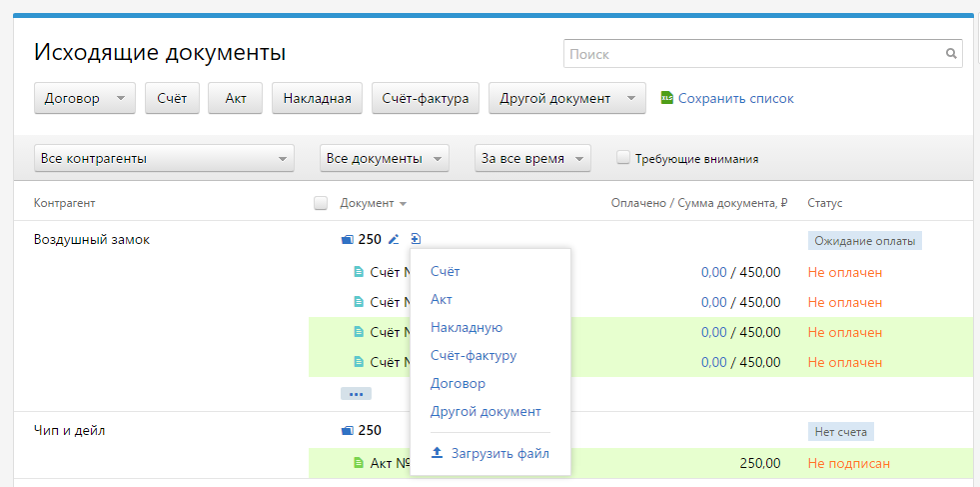
Task: Click the Акт toolbar button
Action: pyautogui.click(x=235, y=98)
